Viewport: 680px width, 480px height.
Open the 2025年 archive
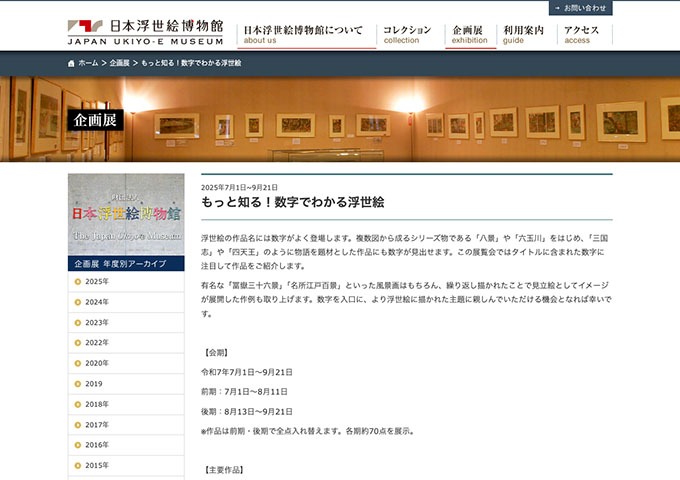click(x=126, y=282)
